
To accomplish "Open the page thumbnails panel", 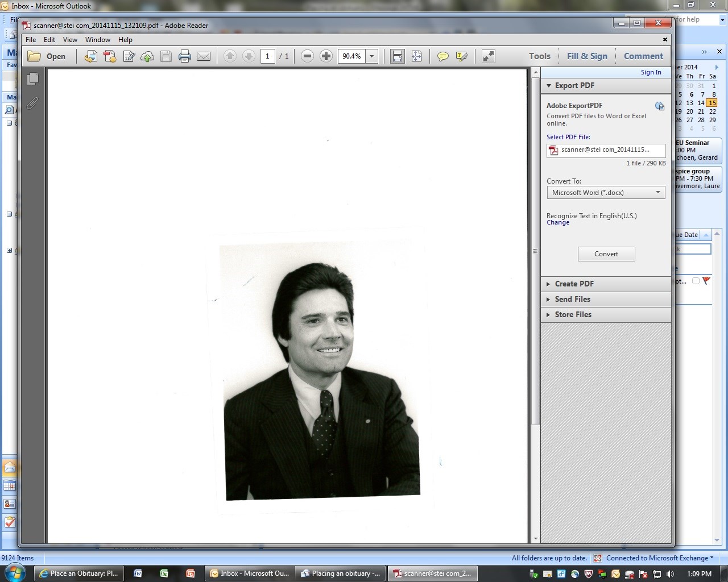I will point(33,79).
